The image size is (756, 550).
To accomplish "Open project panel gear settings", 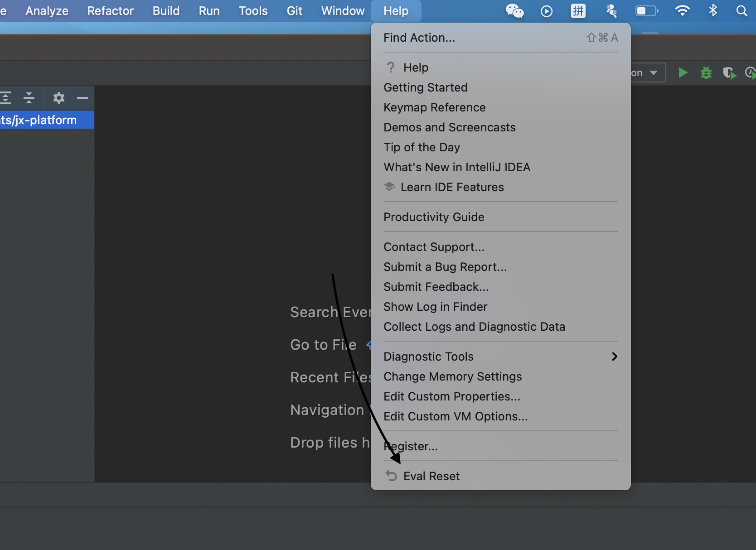I will tap(59, 98).
